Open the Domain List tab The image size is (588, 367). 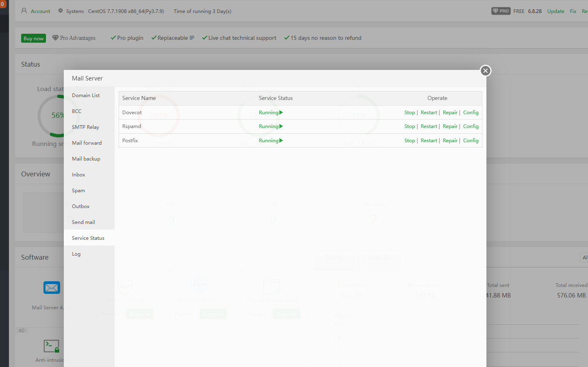86,96
